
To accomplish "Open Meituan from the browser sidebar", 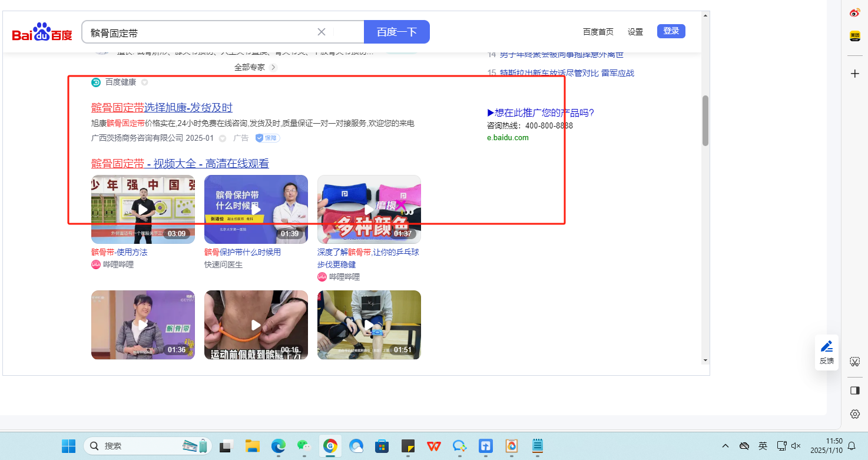I will tap(855, 36).
